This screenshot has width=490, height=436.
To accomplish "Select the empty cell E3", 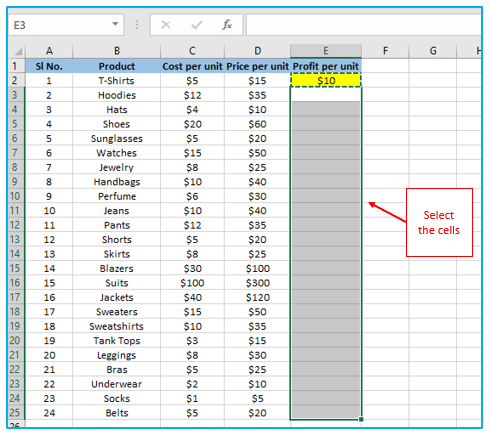I will (326, 95).
